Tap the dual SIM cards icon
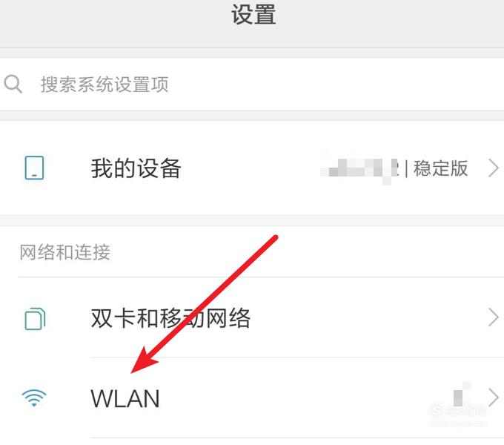The image size is (504, 445). coord(35,319)
